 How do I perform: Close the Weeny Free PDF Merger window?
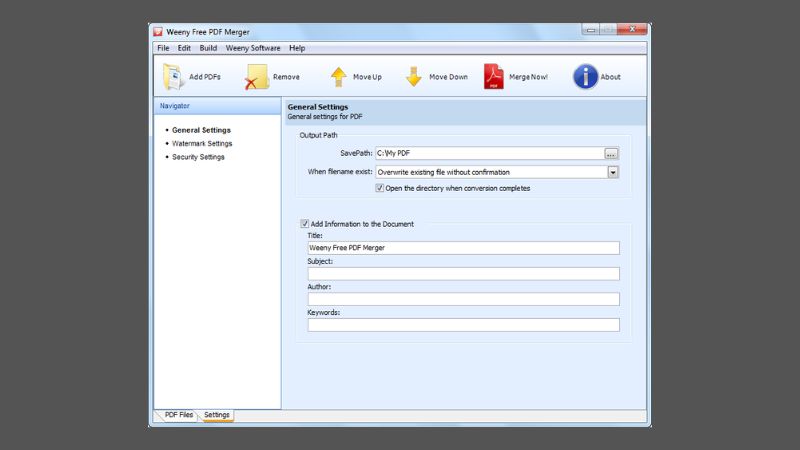tap(632, 30)
